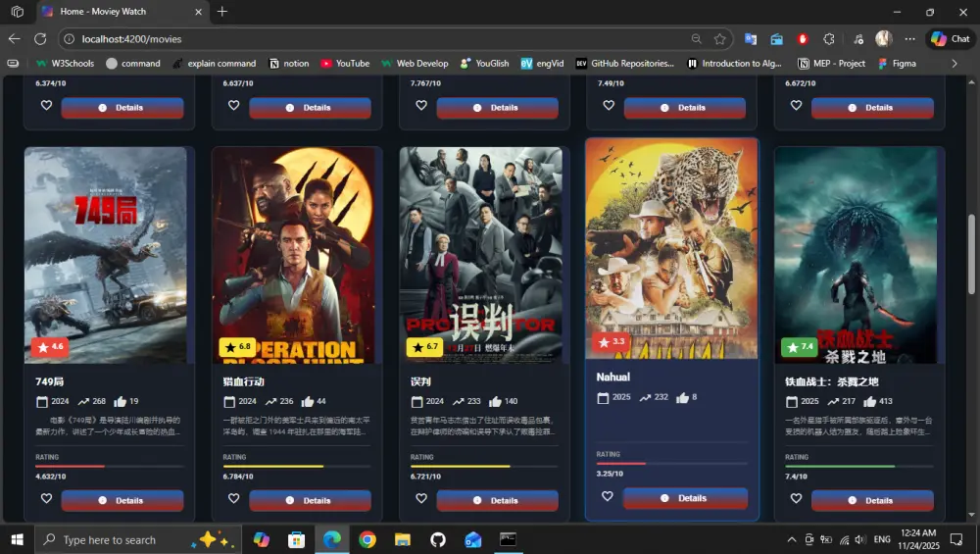Open Details on the 6.672/10 card
The width and height of the screenshot is (980, 554).
(x=872, y=108)
